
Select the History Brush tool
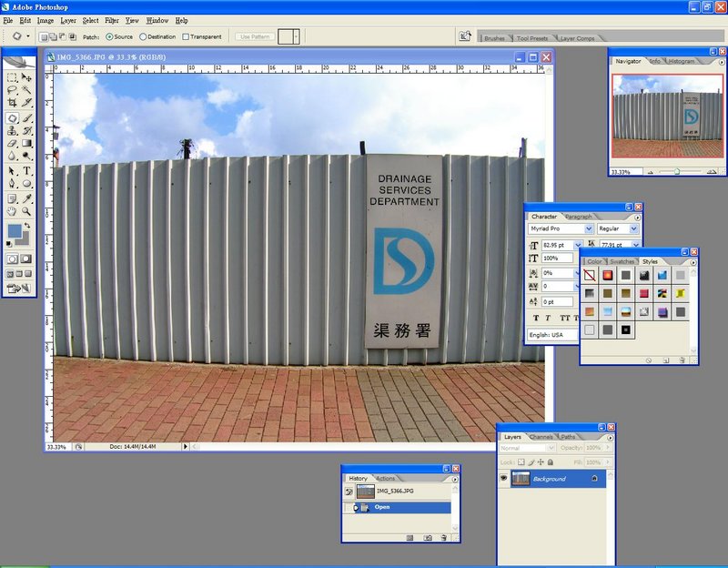26,130
